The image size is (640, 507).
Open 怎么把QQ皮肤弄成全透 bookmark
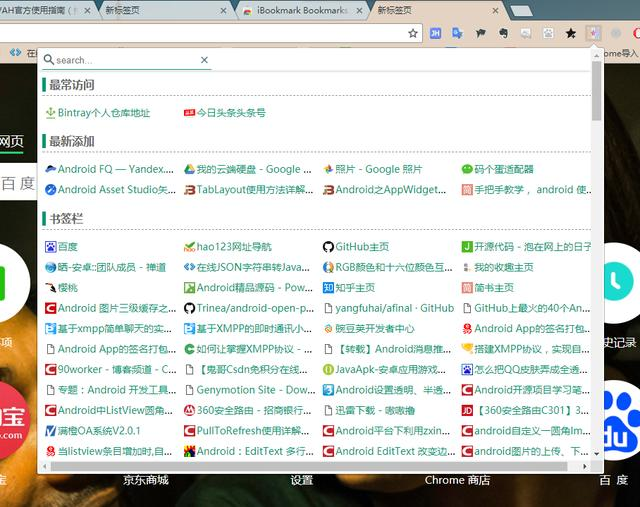[x=524, y=369]
